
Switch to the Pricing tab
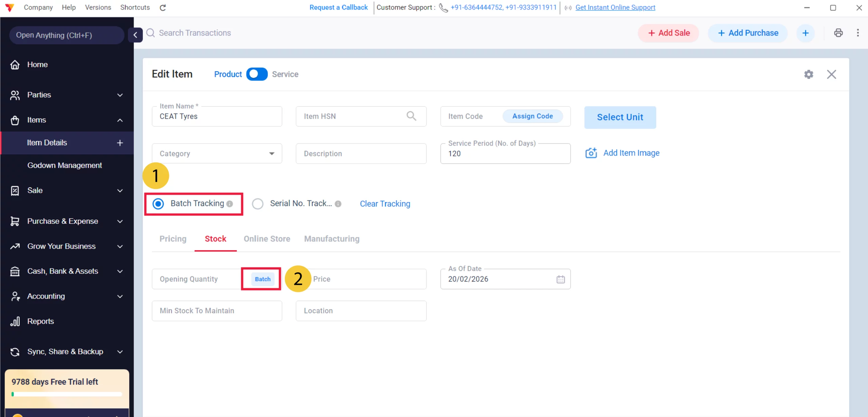173,239
